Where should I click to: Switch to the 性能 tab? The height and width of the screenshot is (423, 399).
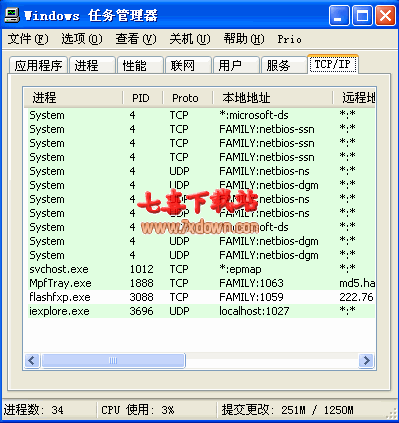(140, 65)
